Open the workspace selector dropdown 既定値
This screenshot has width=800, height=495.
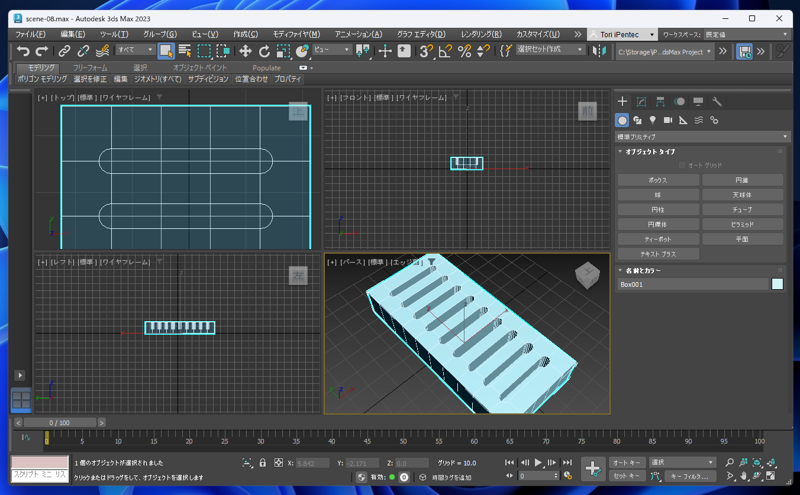click(747, 35)
